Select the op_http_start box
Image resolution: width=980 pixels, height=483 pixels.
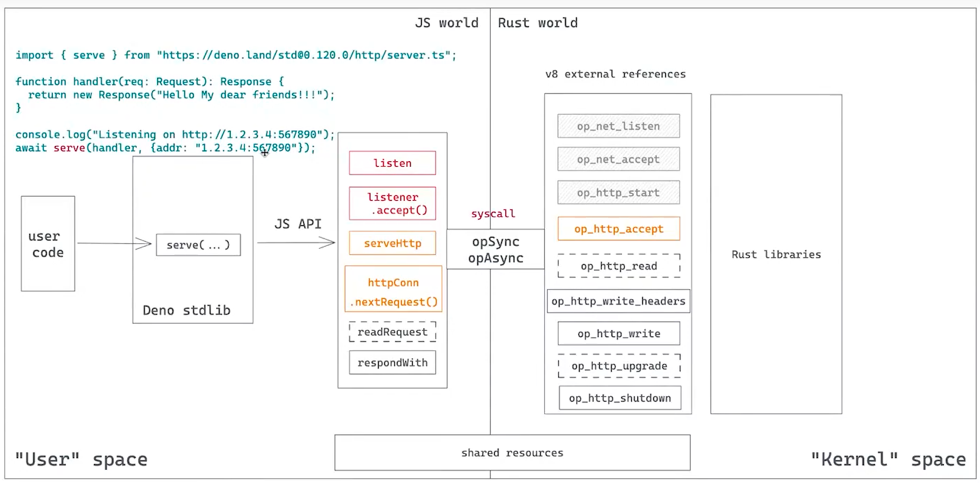coord(618,193)
